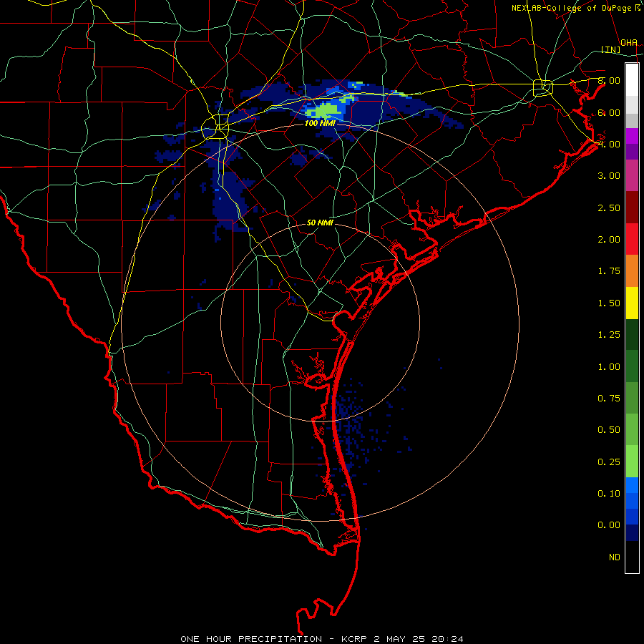Viewport: 644px width, 644px height.
Task: Click the OHA product code label
Action: pos(629,43)
